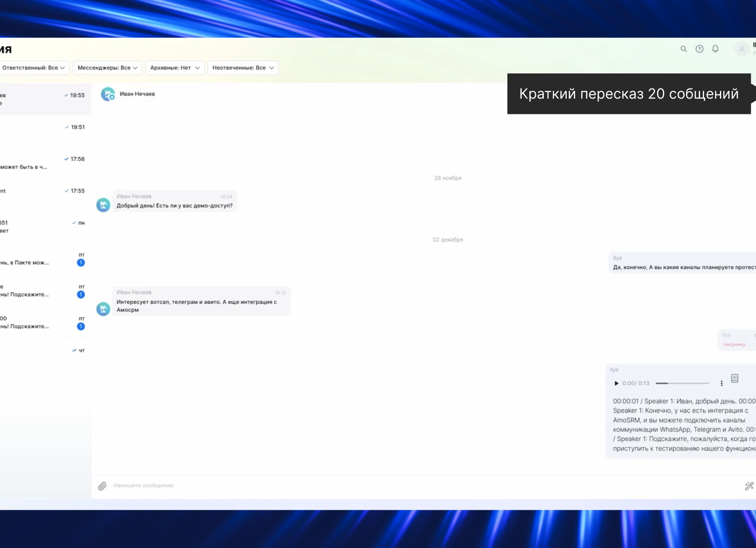Screen dimensions: 756x548
Task: Open the conversation from 17:56
Action: pyautogui.click(x=45, y=163)
